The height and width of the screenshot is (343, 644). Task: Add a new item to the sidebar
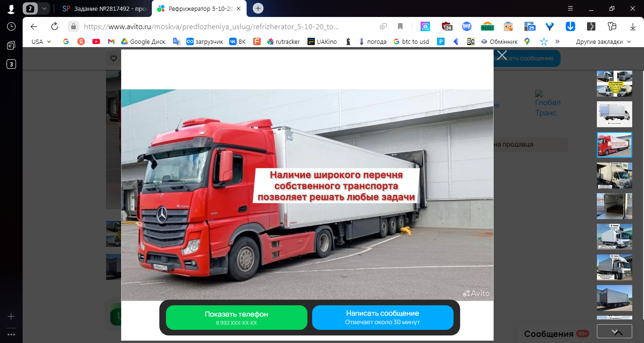coord(11,316)
